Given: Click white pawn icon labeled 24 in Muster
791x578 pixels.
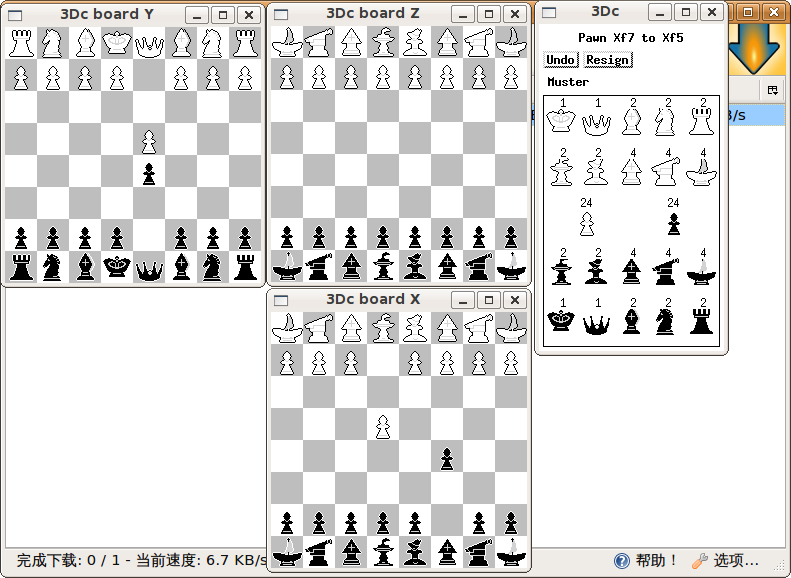Looking at the screenshot, I should [x=586, y=223].
